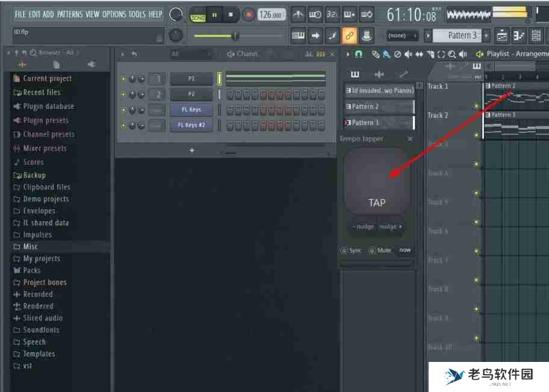Open the ADD menu
This screenshot has height=392, width=549.
(48, 14)
